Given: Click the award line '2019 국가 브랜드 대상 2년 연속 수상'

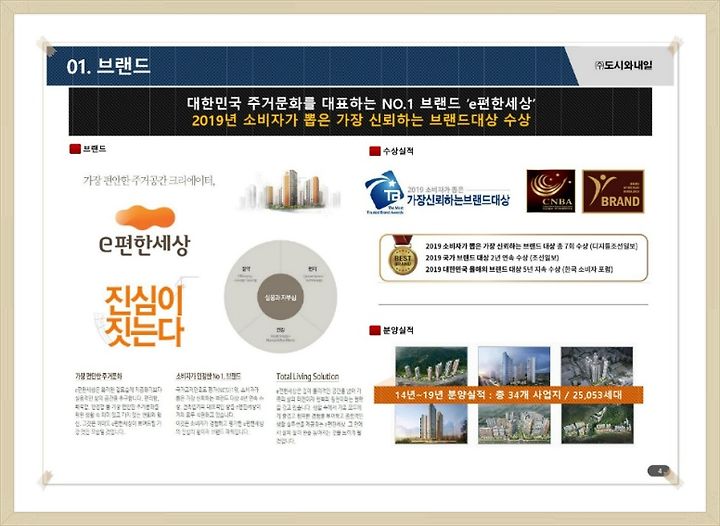Looking at the screenshot, I should [492, 258].
